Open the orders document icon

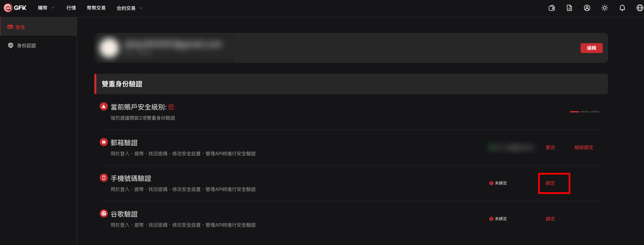[x=569, y=8]
